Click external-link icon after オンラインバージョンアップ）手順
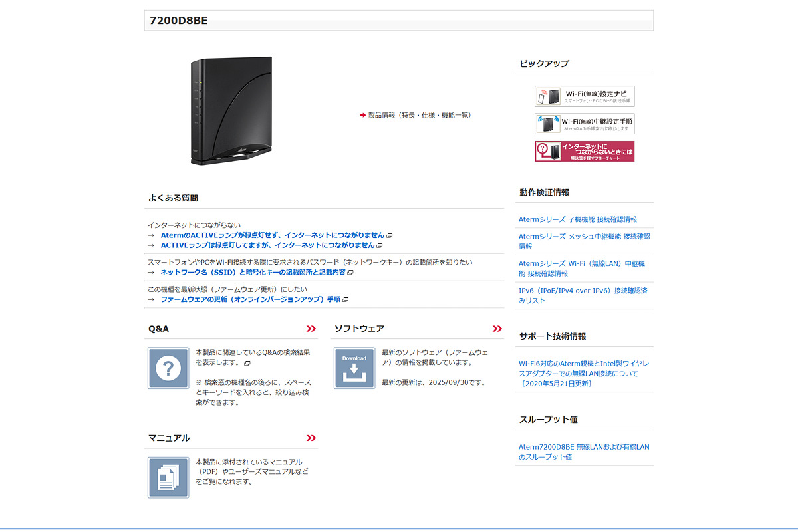The height and width of the screenshot is (532, 798). tap(345, 300)
